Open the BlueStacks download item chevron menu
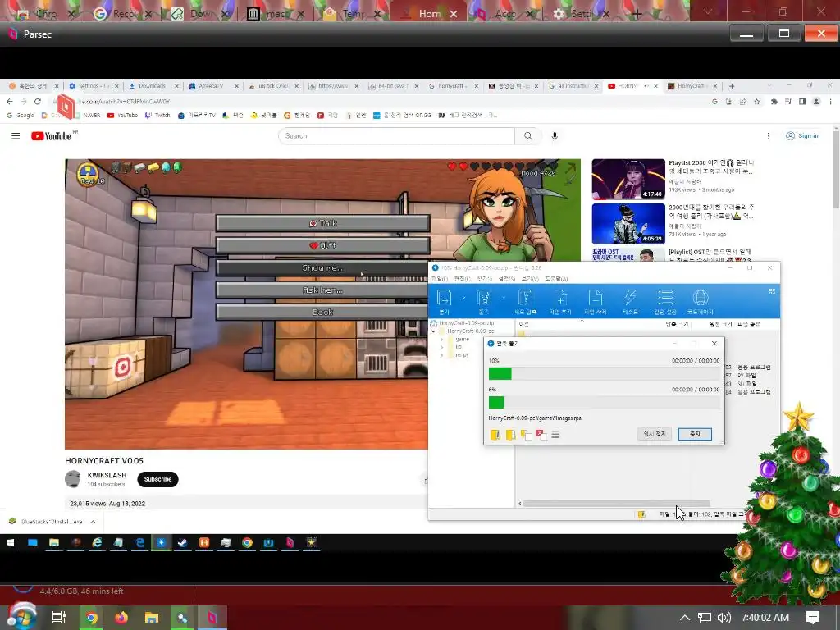This screenshot has width=840, height=630. pyautogui.click(x=94, y=521)
